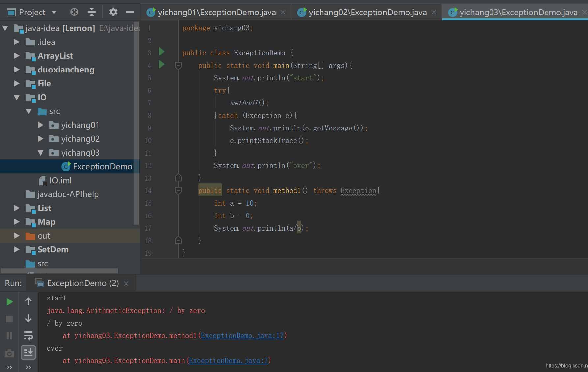The image size is (588, 372).
Task: Click 'int b = 0;' on line 16
Action: pos(234,216)
